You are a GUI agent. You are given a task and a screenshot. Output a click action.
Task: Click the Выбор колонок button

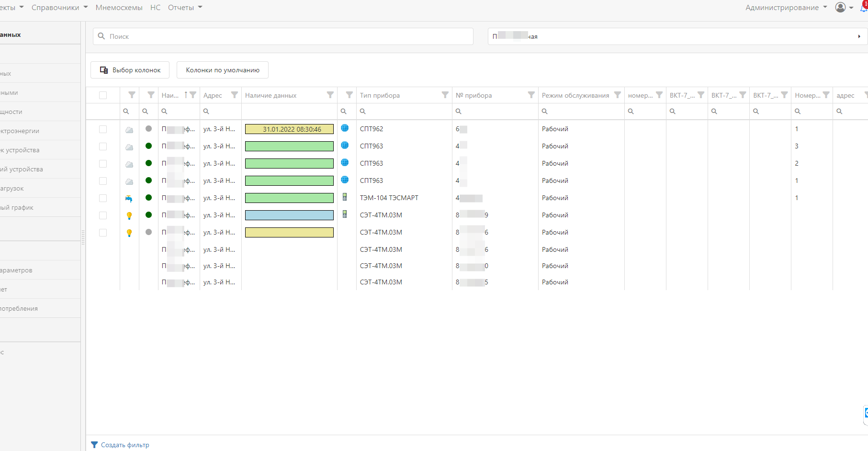click(130, 70)
